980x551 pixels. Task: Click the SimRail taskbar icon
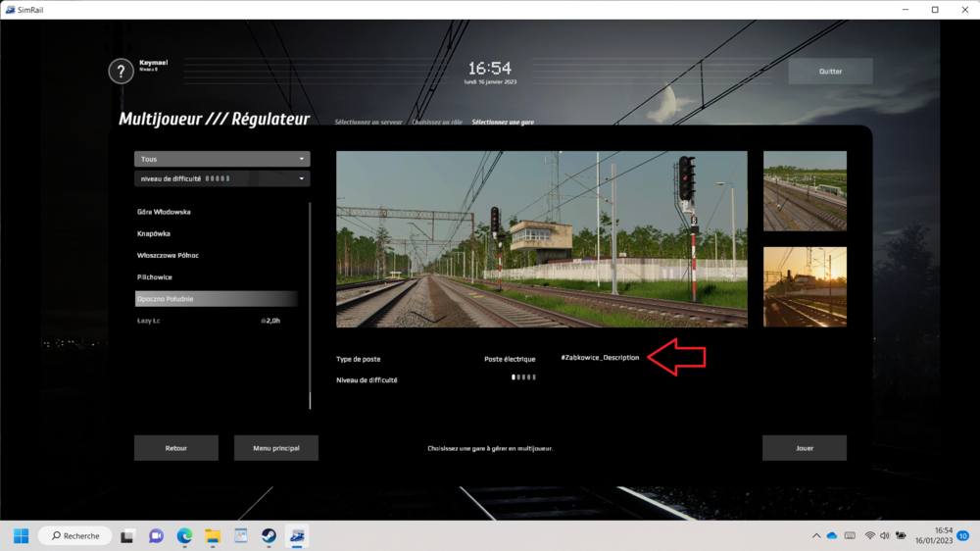(x=296, y=535)
